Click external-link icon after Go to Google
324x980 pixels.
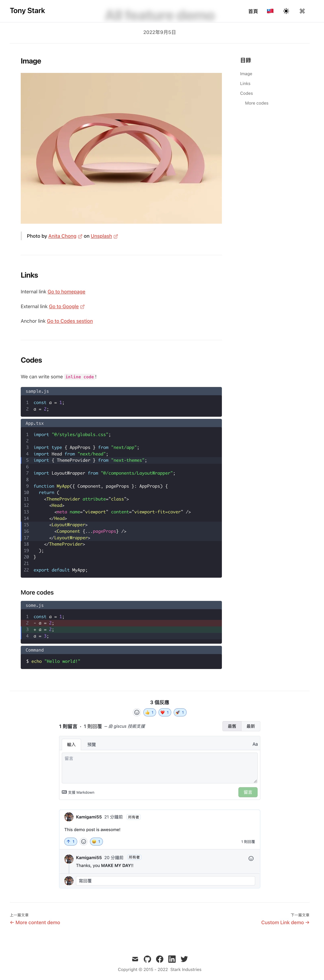(x=82, y=307)
